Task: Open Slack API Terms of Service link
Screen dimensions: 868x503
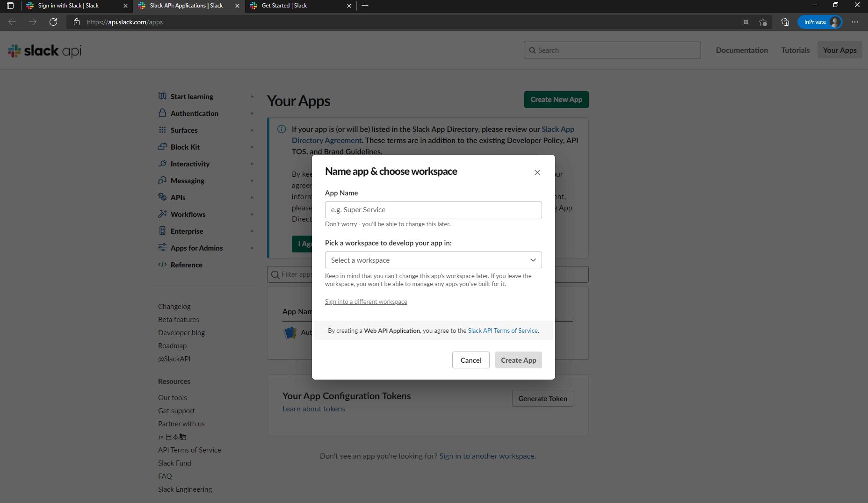Action: pyautogui.click(x=503, y=331)
